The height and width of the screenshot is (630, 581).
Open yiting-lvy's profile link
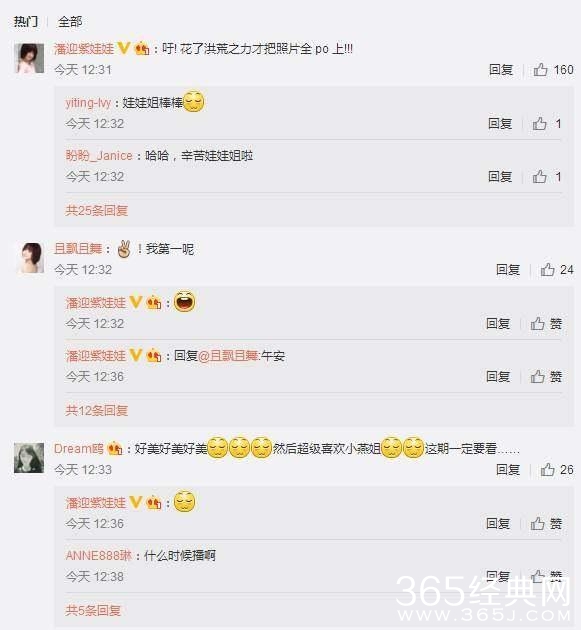tap(88, 103)
